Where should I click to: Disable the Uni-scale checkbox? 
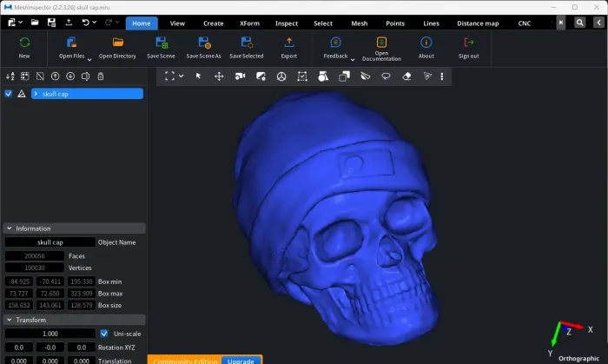[x=104, y=334]
